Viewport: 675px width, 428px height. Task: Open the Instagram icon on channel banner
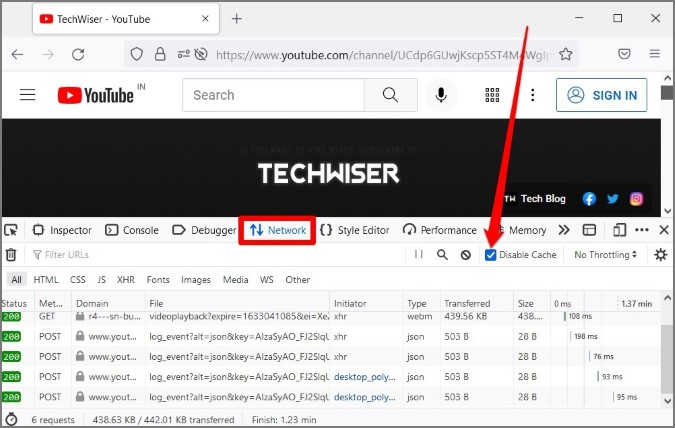[636, 198]
